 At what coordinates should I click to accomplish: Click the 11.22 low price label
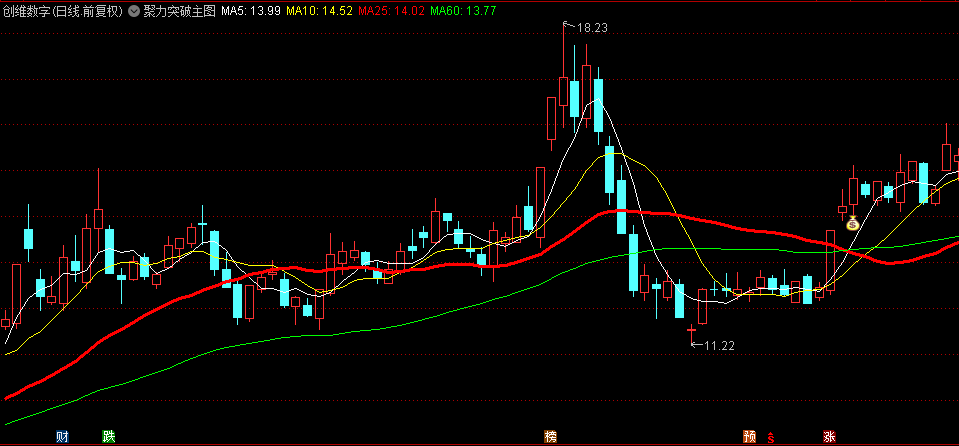click(719, 346)
